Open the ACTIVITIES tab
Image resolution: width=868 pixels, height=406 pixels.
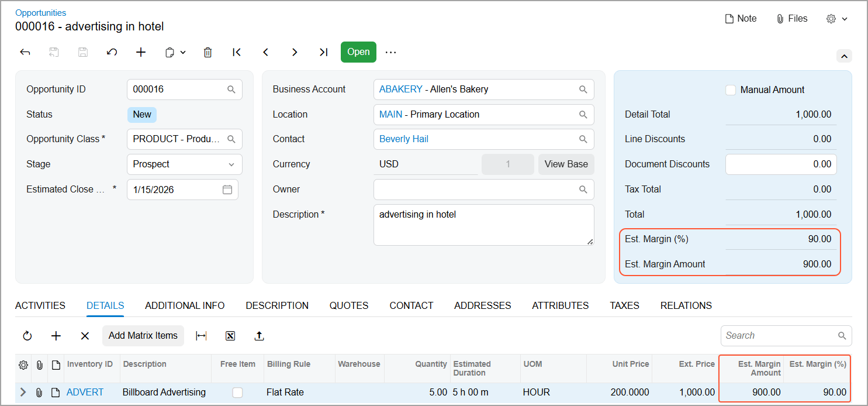click(x=40, y=305)
